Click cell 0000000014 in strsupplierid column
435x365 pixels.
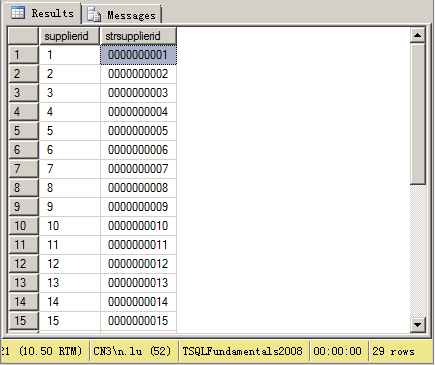tap(138, 302)
